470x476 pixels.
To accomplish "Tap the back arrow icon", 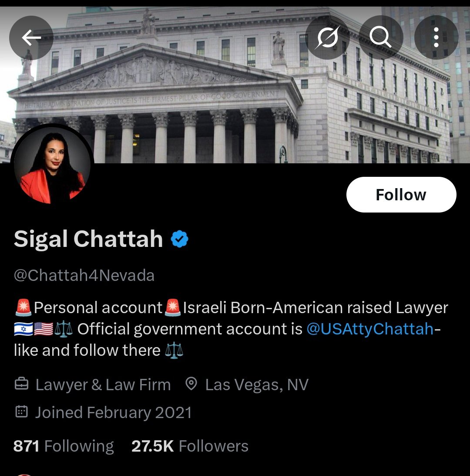I will pyautogui.click(x=31, y=37).
